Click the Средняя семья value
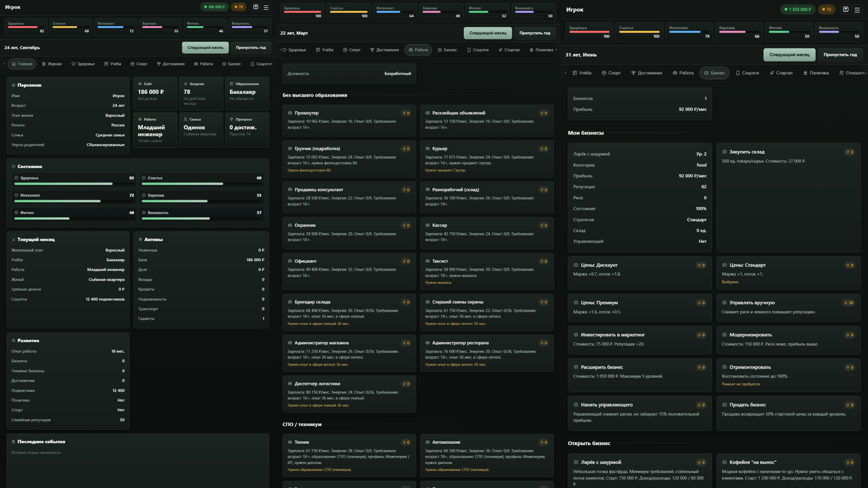Viewport: 868px width, 488px height. [110, 135]
